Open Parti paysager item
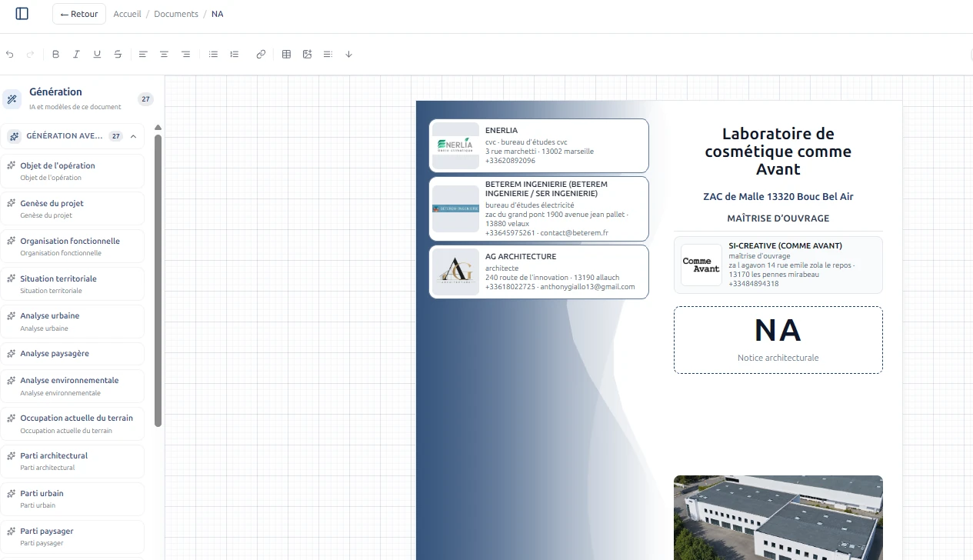Image resolution: width=973 pixels, height=560 pixels. tap(72, 537)
